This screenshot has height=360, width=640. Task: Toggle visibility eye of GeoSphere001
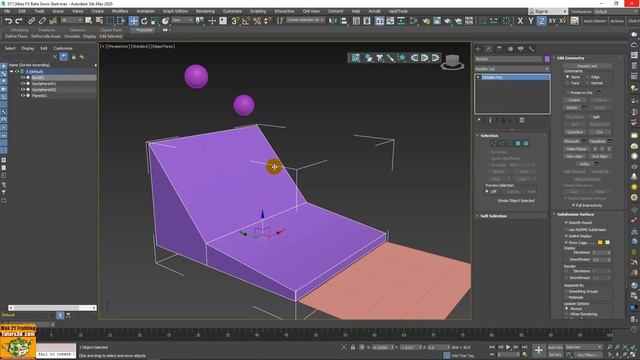pos(23,83)
